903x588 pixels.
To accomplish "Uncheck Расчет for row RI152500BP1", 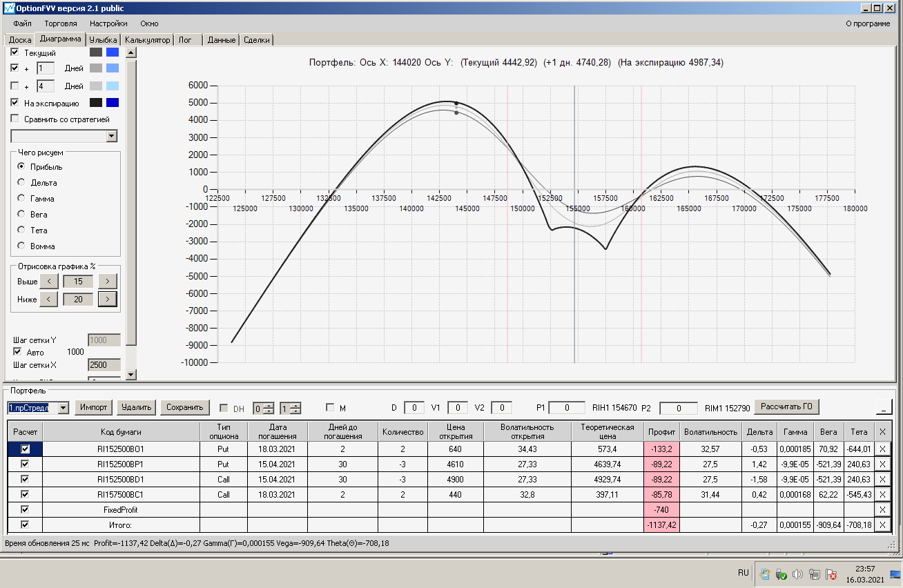I will point(26,464).
